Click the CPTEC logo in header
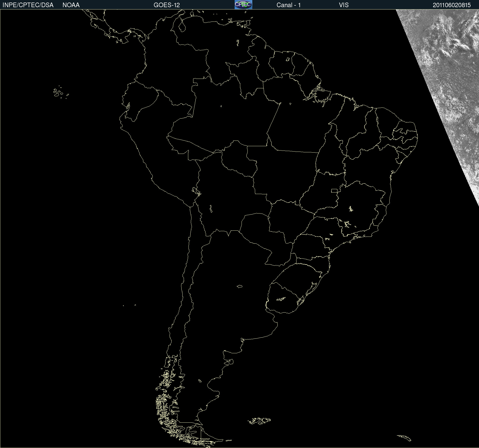The width and height of the screenshot is (479, 448). click(243, 5)
